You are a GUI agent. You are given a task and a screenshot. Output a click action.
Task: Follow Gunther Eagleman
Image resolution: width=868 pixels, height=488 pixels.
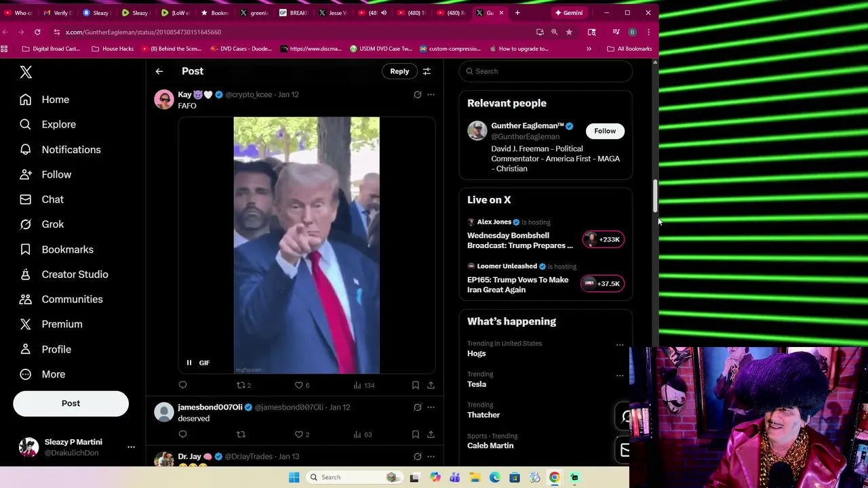605,131
